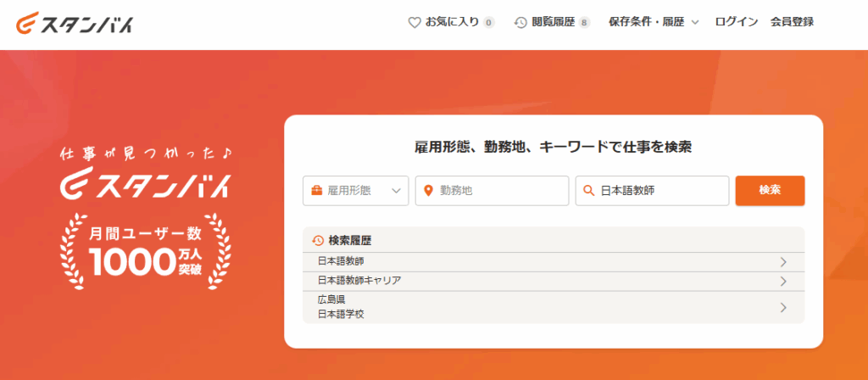Click the briefcase icon in 雇用形態 field
The image size is (868, 380).
(316, 191)
